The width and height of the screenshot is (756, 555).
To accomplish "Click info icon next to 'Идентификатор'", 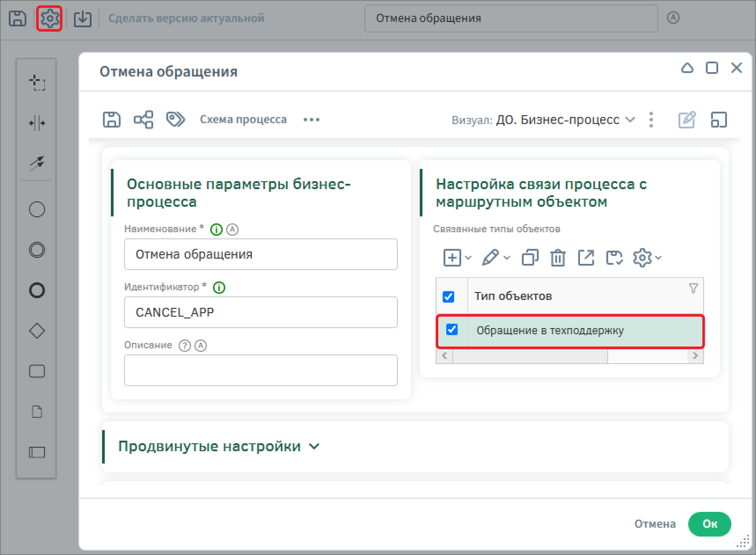I will coord(219,288).
